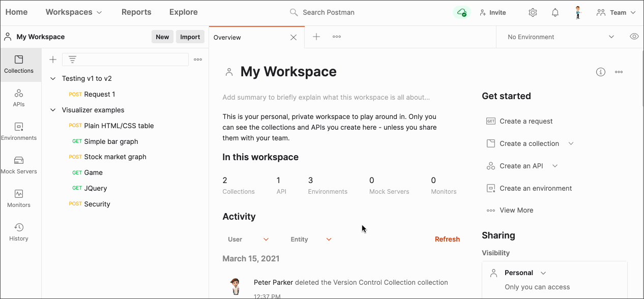Click Peter Parker's activity avatar

click(x=235, y=287)
